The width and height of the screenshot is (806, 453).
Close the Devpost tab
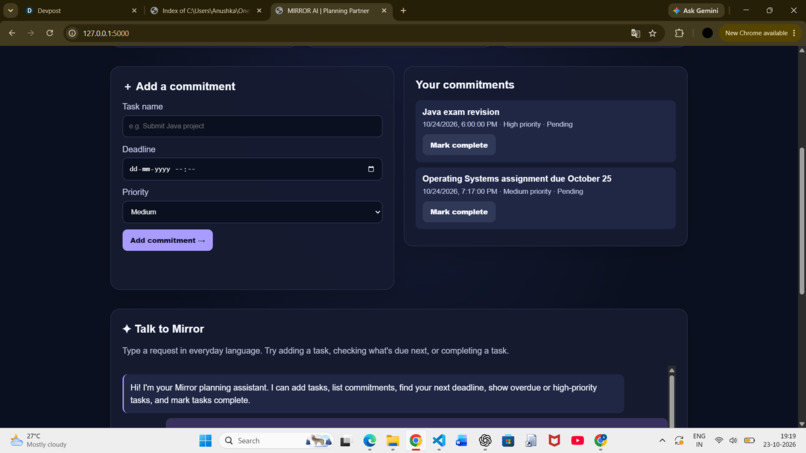134,10
